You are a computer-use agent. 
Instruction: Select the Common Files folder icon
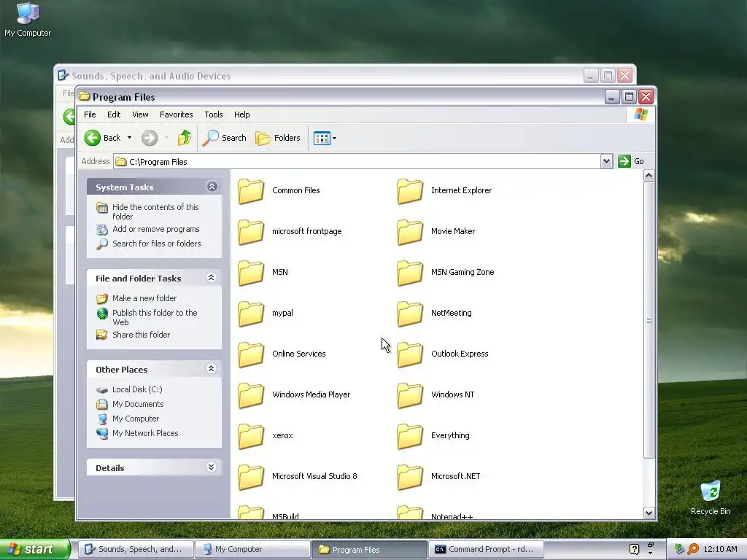tap(251, 191)
